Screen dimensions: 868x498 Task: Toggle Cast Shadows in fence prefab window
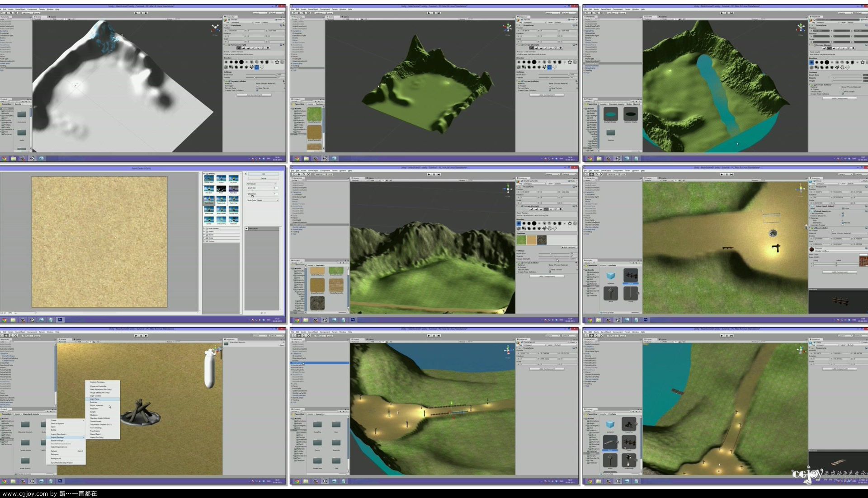pyautogui.click(x=843, y=213)
